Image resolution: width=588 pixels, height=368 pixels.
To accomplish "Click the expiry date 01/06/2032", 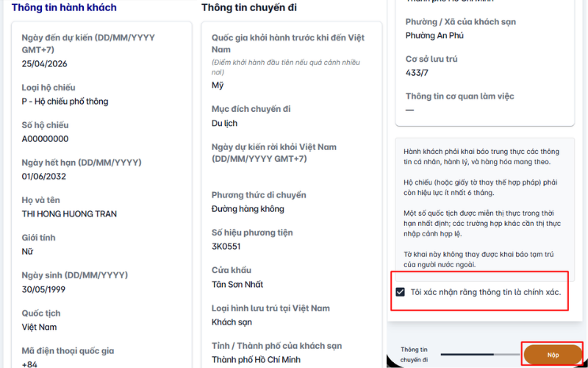I will pyautogui.click(x=44, y=177).
